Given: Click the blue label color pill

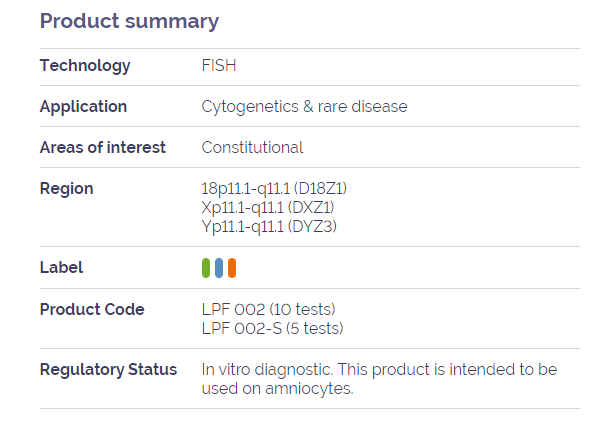Looking at the screenshot, I should pyautogui.click(x=219, y=268).
